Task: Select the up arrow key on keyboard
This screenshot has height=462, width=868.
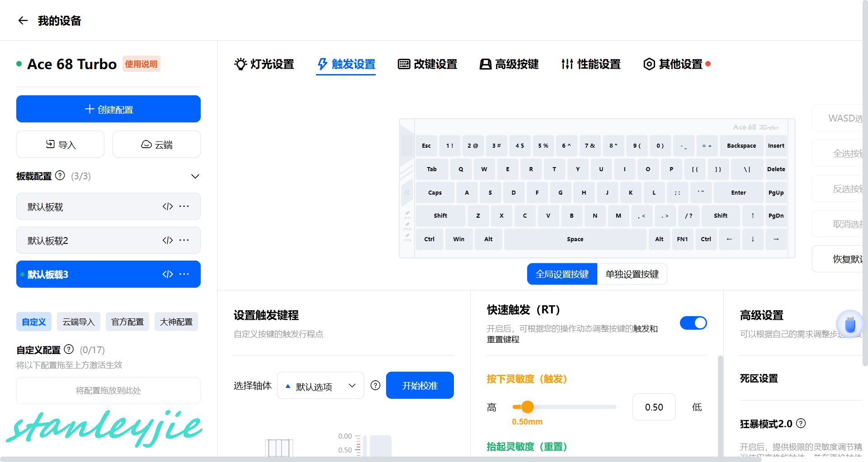Action: (753, 216)
